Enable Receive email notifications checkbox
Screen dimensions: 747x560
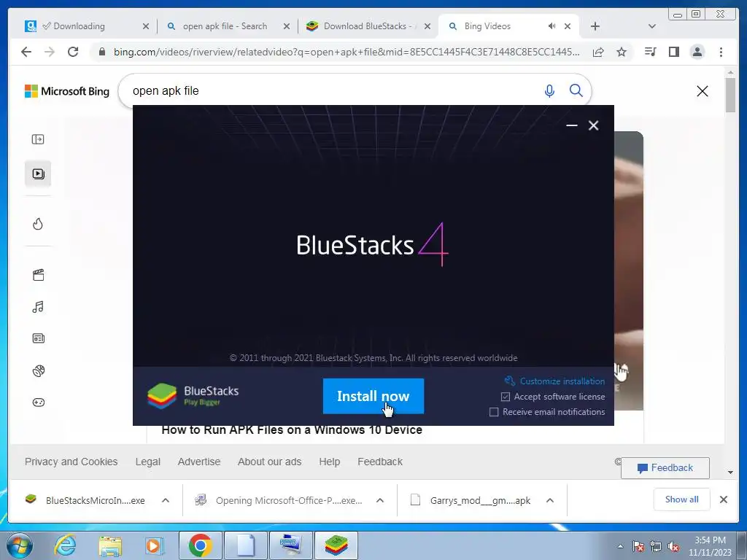(494, 412)
